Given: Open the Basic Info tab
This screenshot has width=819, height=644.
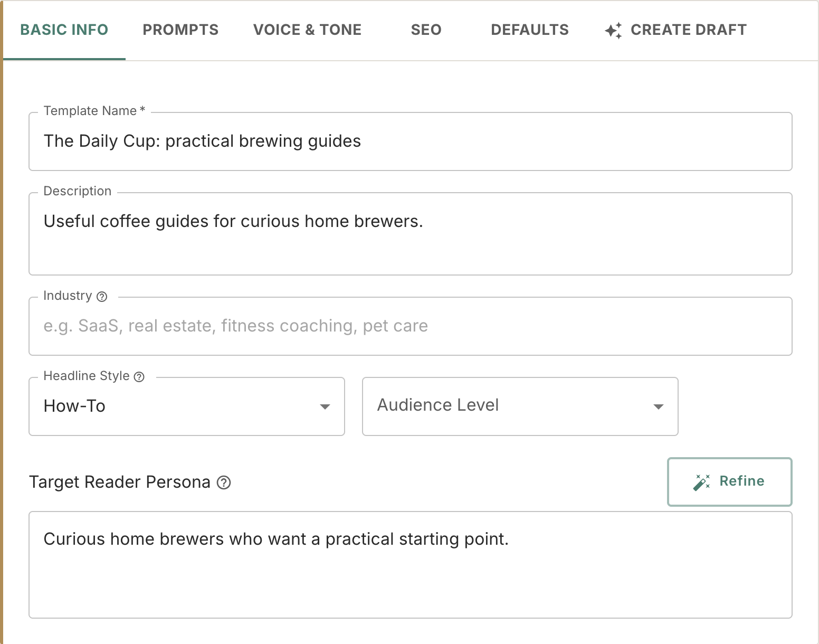Looking at the screenshot, I should (64, 30).
